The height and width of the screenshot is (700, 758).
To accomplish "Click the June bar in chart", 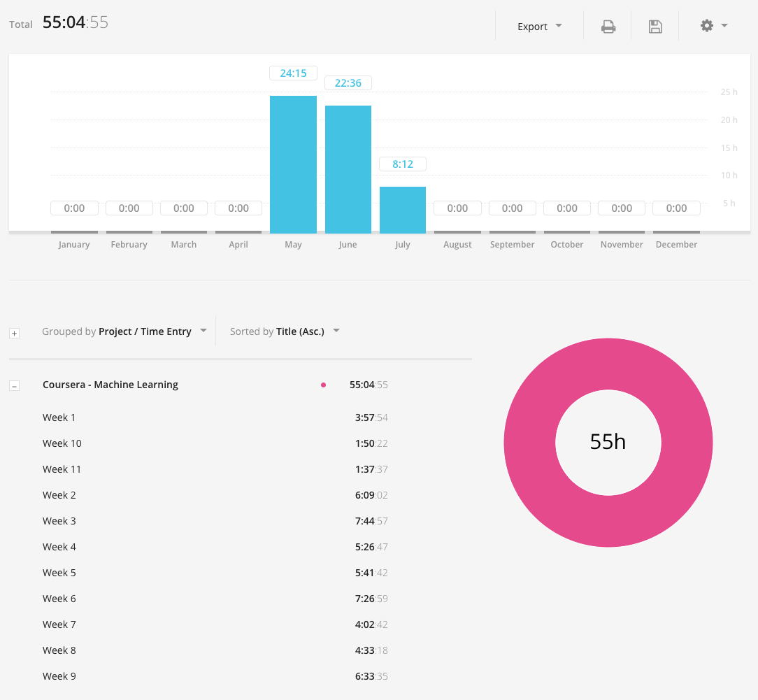I will point(348,170).
